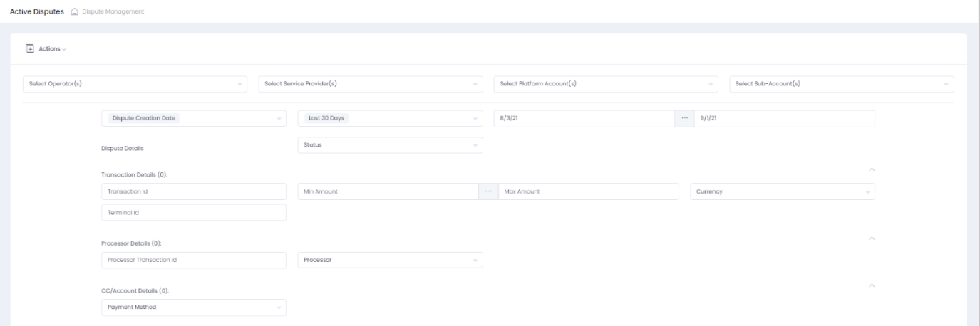The width and height of the screenshot is (980, 326).
Task: Open the Currency dropdown
Action: (782, 191)
